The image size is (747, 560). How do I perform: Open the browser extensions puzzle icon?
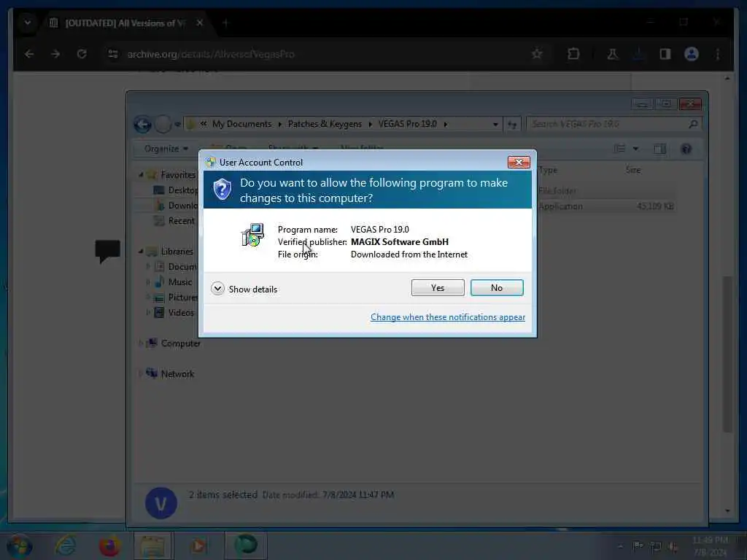(x=573, y=54)
